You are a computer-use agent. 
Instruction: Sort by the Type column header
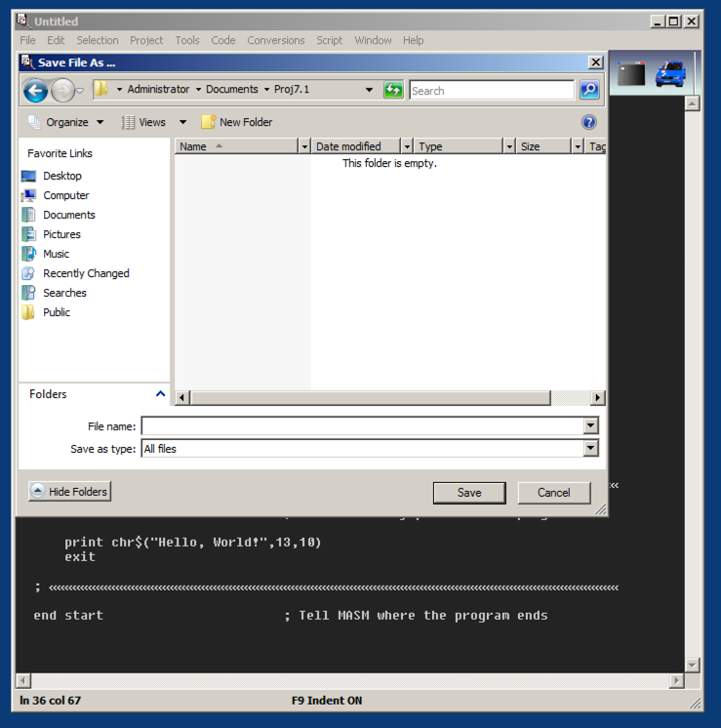tap(459, 146)
